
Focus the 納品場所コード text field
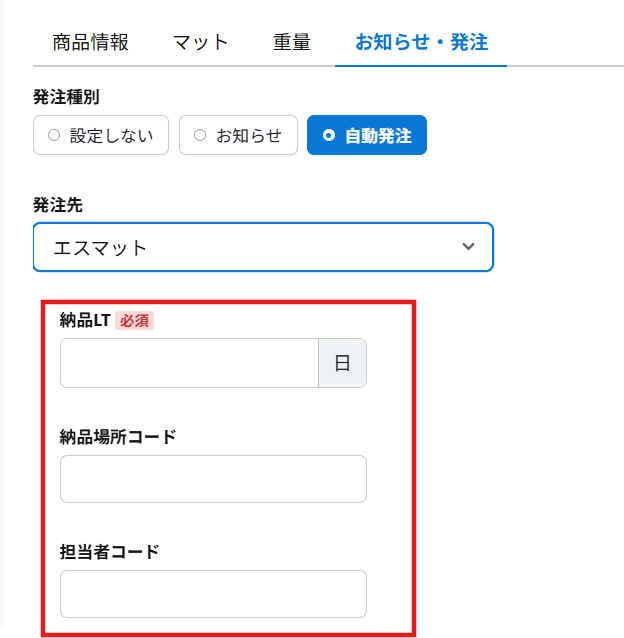pyautogui.click(x=213, y=479)
